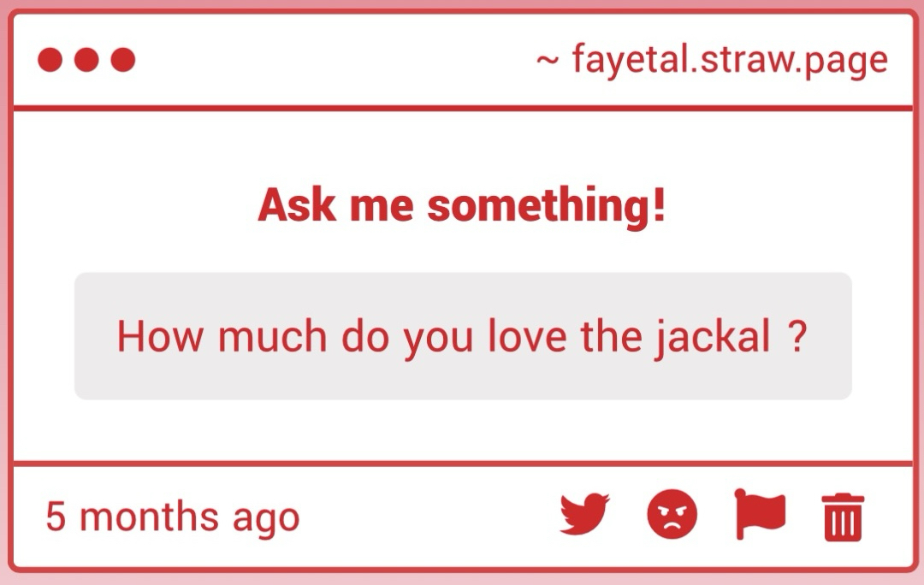
Task: Click the tilde before fayetal.straw.page
Action: [x=548, y=60]
